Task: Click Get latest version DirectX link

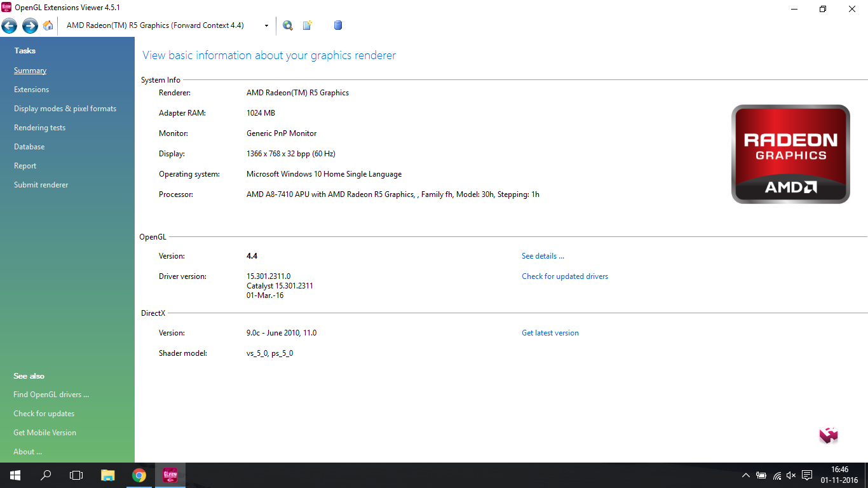Action: tap(550, 333)
